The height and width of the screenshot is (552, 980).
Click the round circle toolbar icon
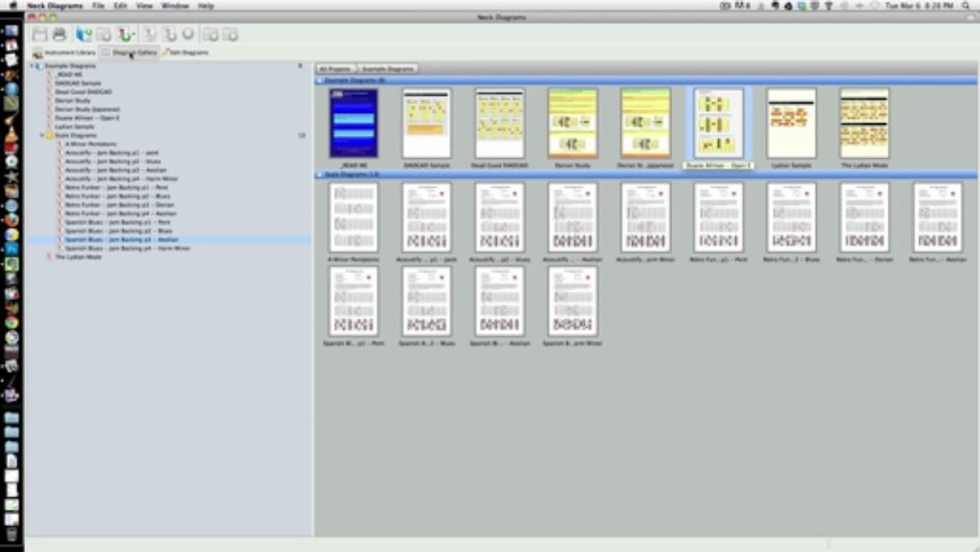(x=188, y=34)
